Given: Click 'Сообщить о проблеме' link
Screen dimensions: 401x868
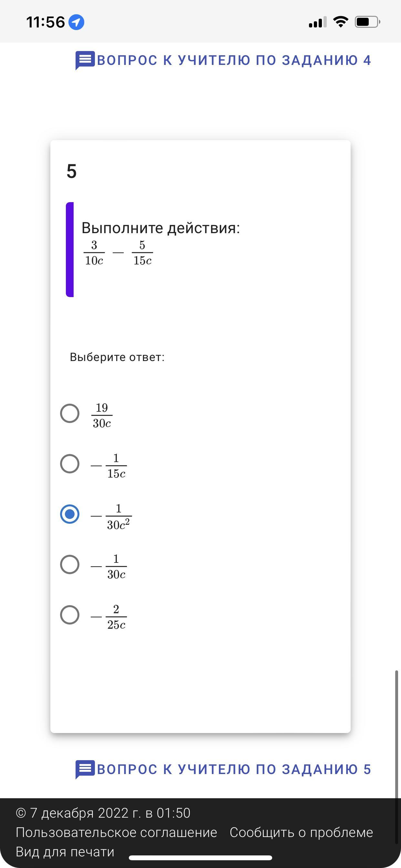Looking at the screenshot, I should coord(301,832).
